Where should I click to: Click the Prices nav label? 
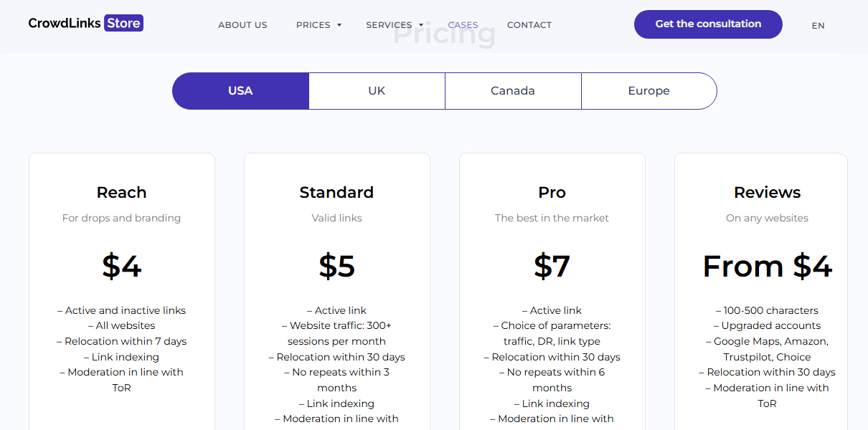point(313,24)
